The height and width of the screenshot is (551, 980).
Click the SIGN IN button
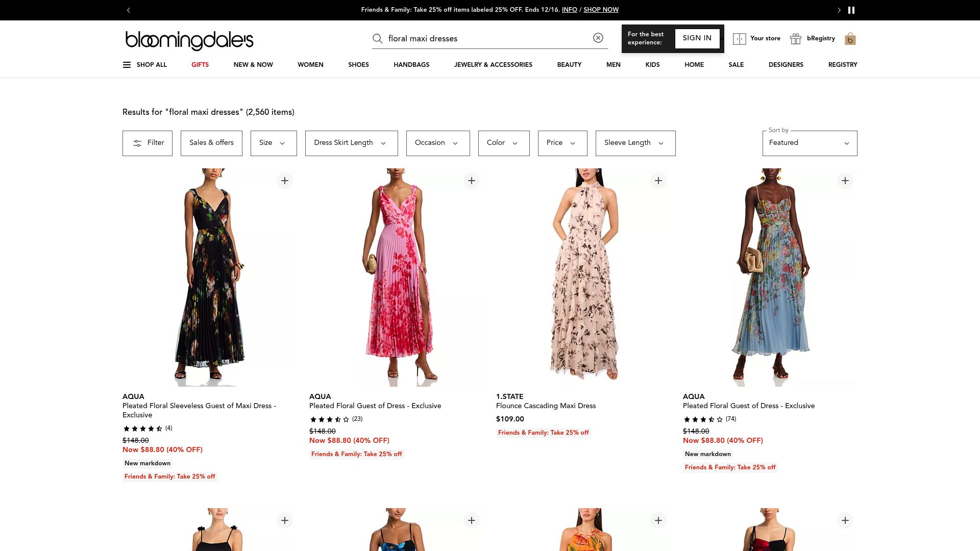pos(697,38)
